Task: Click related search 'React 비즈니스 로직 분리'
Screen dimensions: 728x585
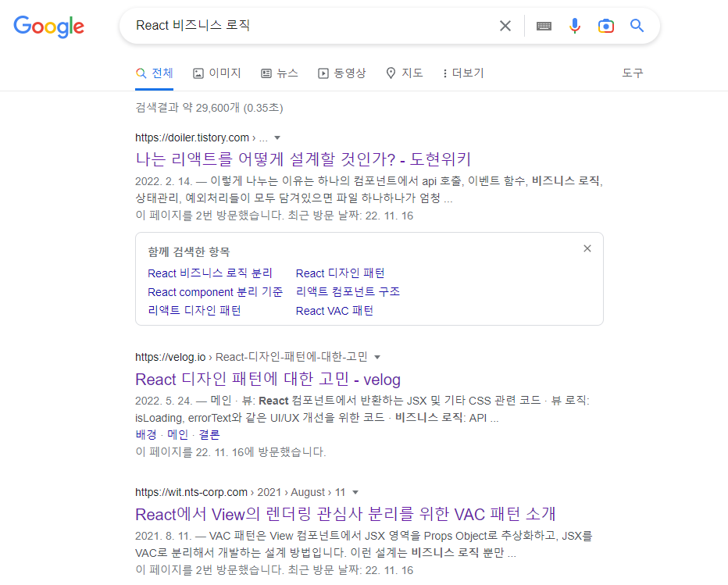Action: (210, 273)
